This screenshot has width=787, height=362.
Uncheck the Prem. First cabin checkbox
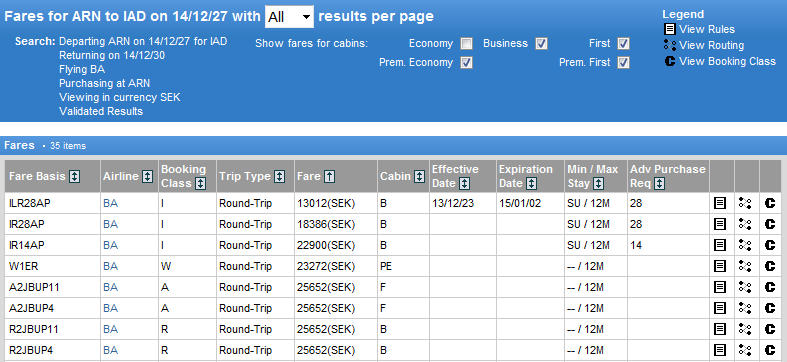click(x=623, y=63)
